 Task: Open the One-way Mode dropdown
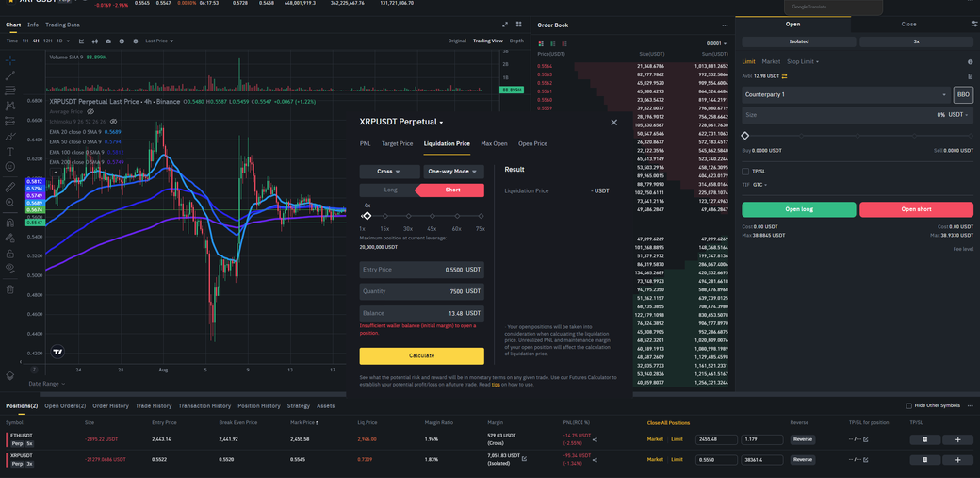(x=453, y=172)
